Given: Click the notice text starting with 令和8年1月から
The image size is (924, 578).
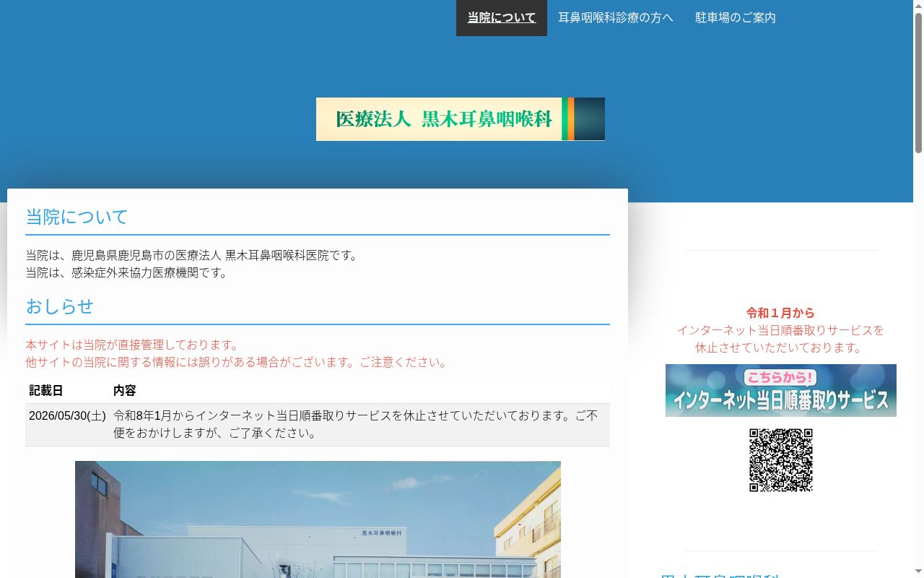Looking at the screenshot, I should point(356,425).
